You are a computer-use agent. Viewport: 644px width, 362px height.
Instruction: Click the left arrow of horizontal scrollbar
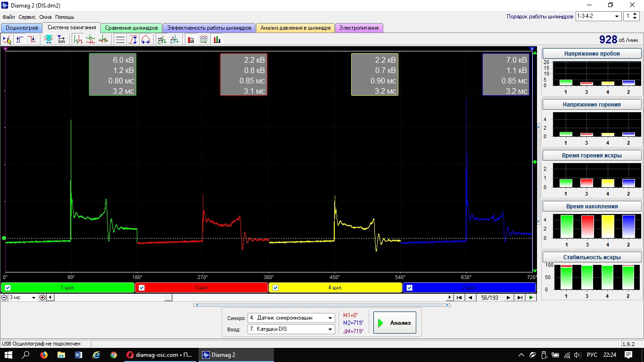click(50, 297)
